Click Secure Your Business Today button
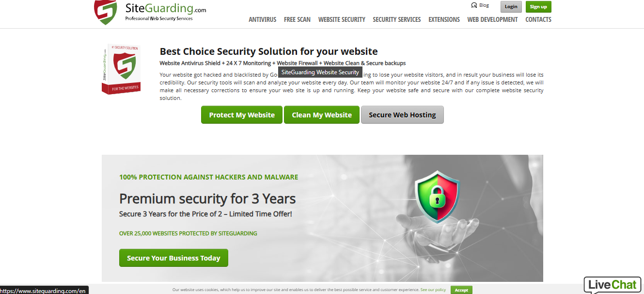This screenshot has width=644, height=294. point(173,258)
